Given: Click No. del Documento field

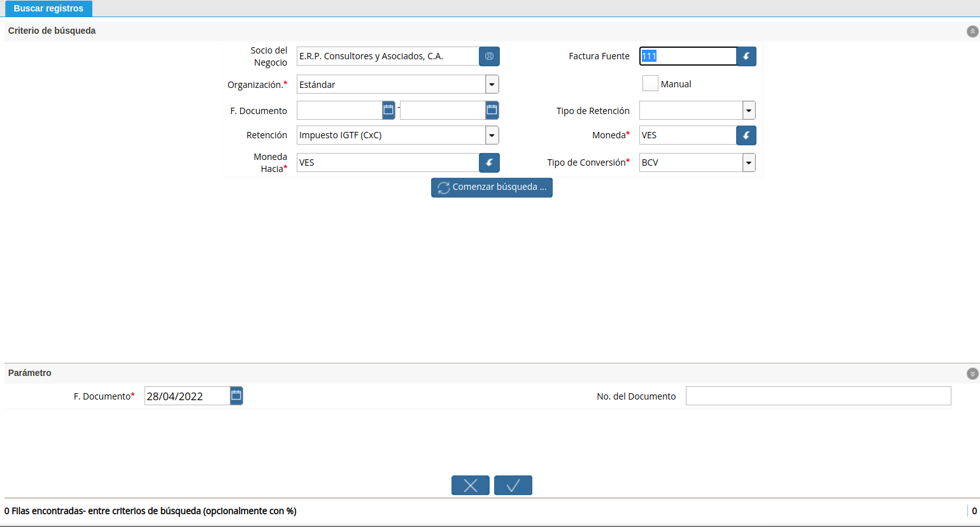Looking at the screenshot, I should click(818, 396).
